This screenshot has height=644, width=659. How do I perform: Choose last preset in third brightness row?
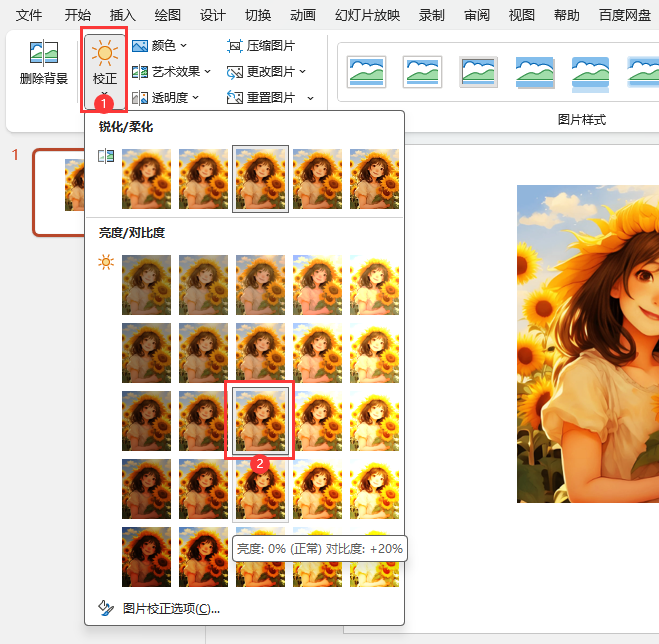(374, 421)
